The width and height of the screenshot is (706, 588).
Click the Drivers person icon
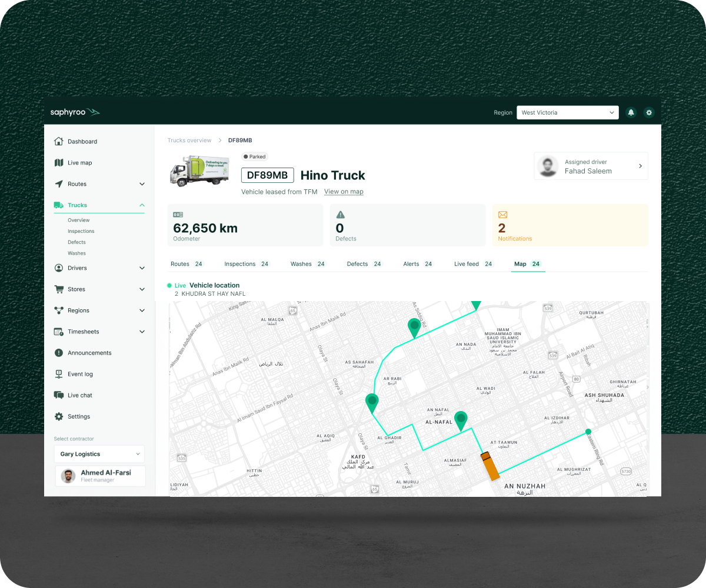[58, 268]
